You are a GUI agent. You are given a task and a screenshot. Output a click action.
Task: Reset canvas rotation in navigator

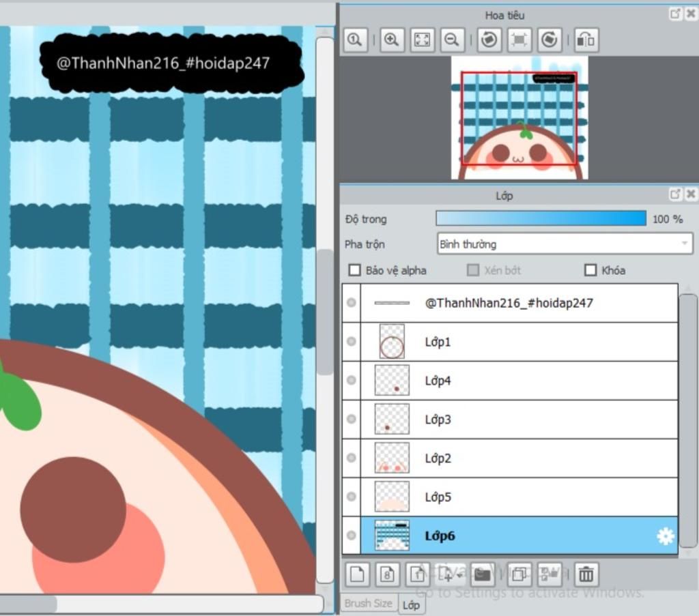(519, 40)
